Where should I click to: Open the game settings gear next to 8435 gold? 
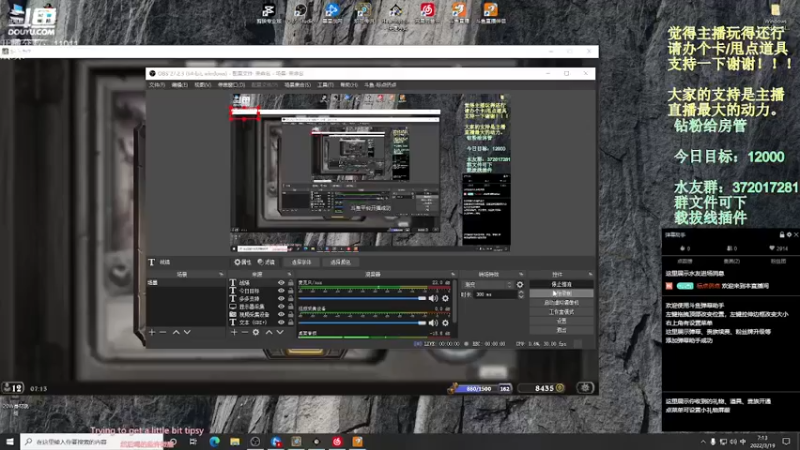pyautogui.click(x=585, y=388)
